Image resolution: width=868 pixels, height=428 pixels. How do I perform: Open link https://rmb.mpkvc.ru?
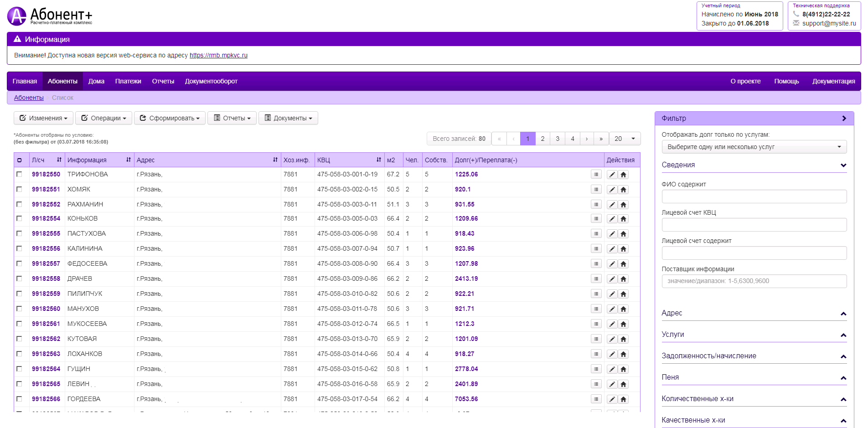(218, 55)
